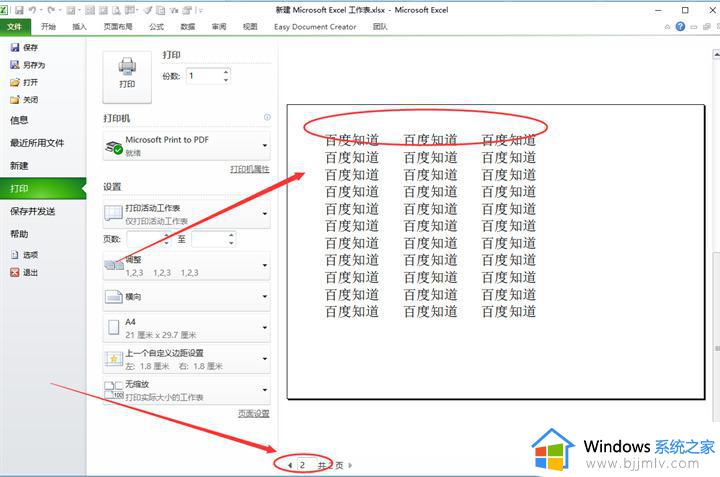Switch to 开始 (Home) ribbon tab
The width and height of the screenshot is (720, 477).
(48, 27)
